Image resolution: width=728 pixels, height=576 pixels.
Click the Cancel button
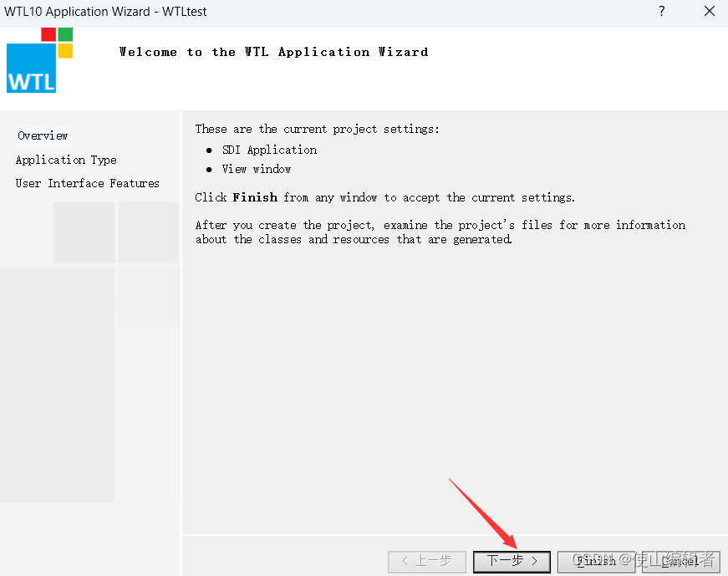680,561
